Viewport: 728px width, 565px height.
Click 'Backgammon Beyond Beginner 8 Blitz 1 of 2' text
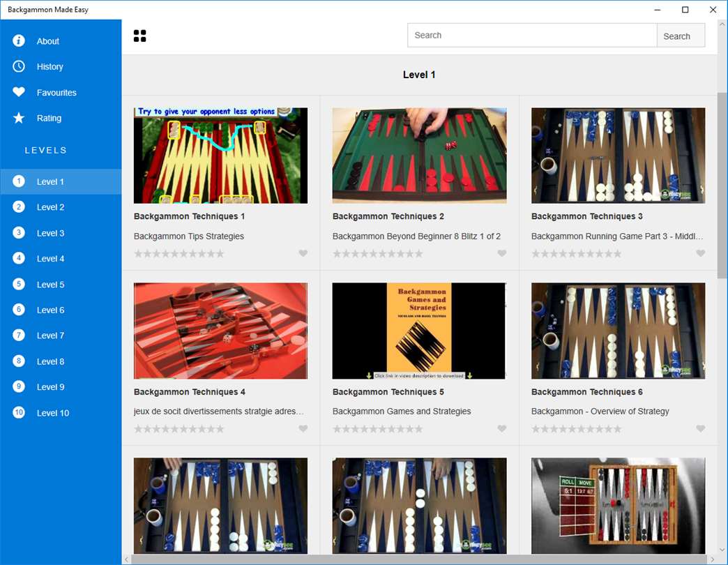[x=416, y=236]
